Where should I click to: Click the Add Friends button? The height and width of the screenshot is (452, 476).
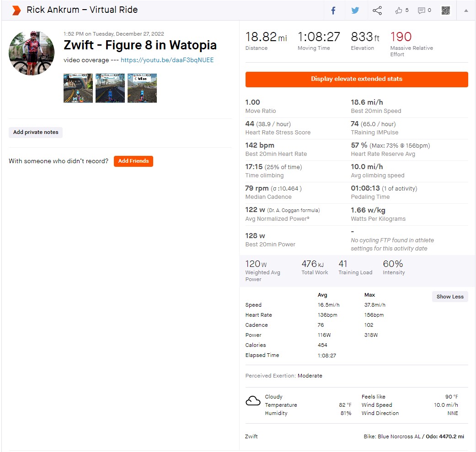point(133,161)
